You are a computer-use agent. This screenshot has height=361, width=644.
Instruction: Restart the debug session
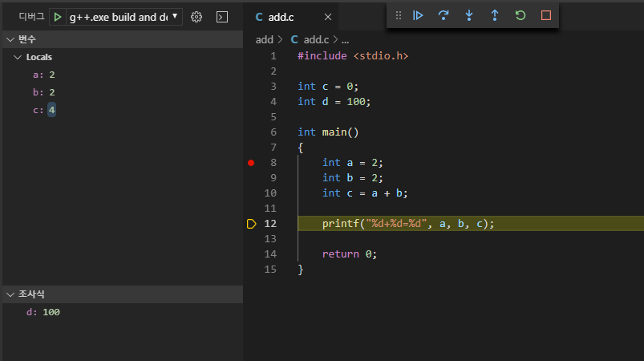(520, 15)
